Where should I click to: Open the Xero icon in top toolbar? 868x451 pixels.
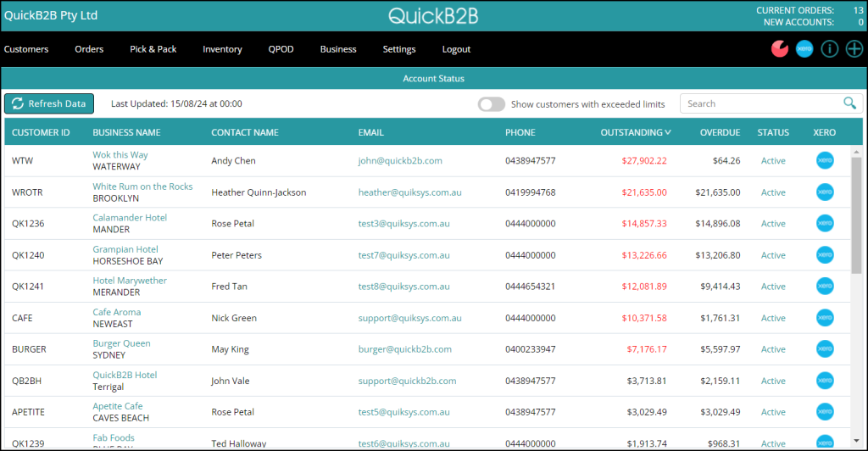[804, 48]
